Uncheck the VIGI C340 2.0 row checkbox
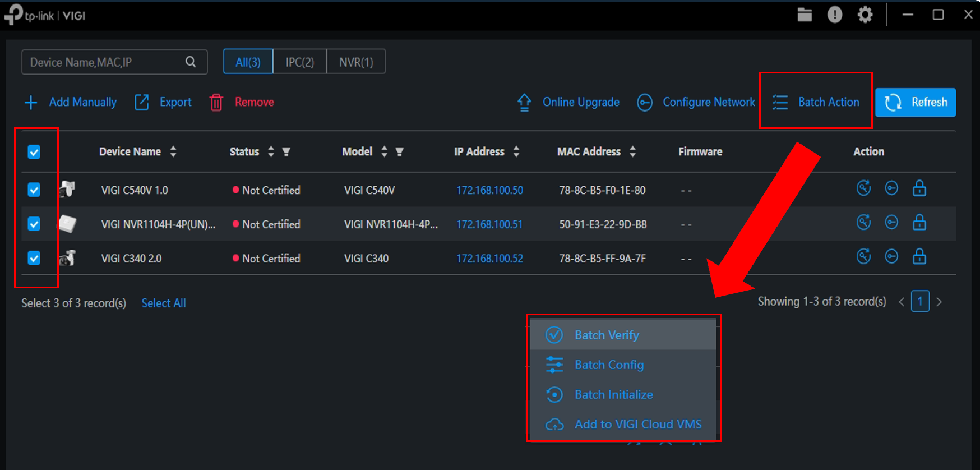980x470 pixels. click(34, 258)
